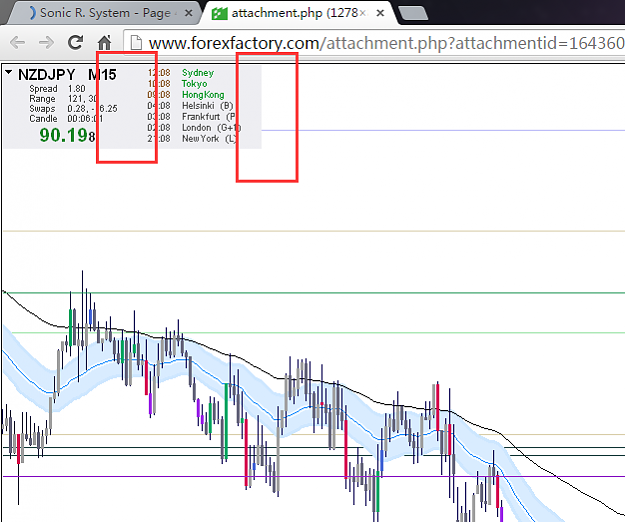The width and height of the screenshot is (625, 522).
Task: Click the 04:08 Helsinki time value
Action: pos(159,106)
